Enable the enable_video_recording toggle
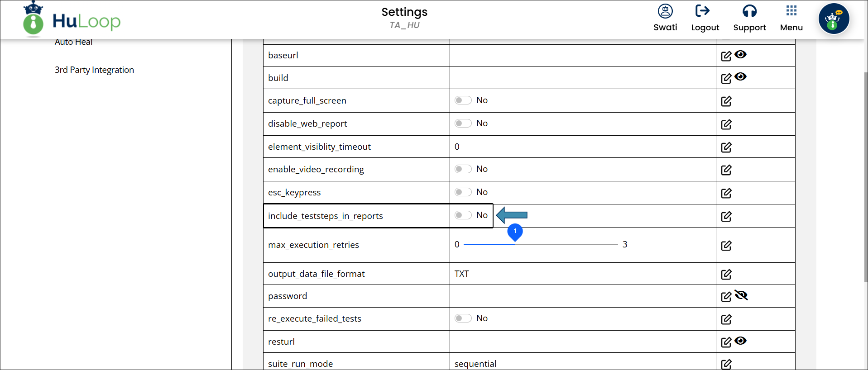 click(x=463, y=169)
